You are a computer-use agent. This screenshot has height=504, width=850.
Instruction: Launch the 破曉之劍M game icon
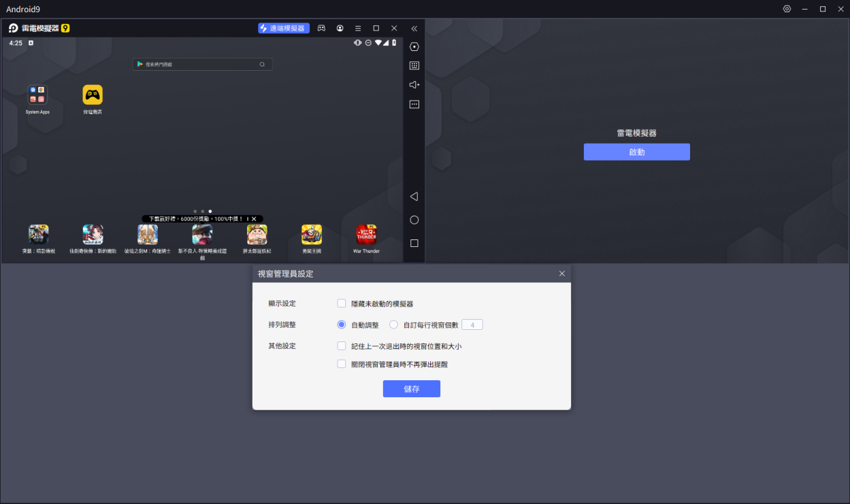pyautogui.click(x=148, y=235)
